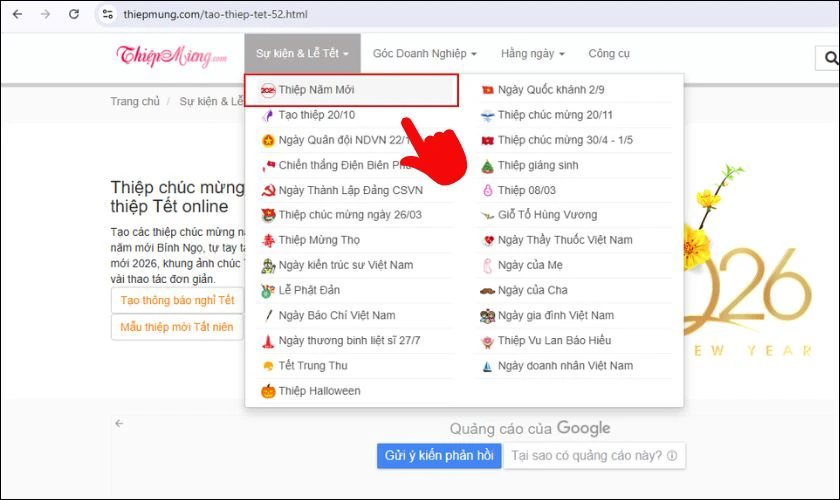Click the pumpkin icon of Thiệp Halloween
The width and height of the screenshot is (840, 500).
click(268, 391)
